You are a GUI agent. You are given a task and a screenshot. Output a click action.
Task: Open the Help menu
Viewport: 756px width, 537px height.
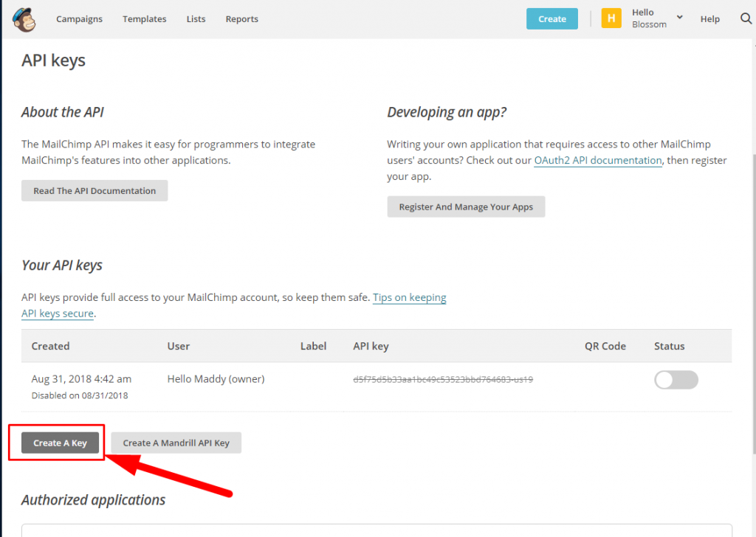click(x=709, y=19)
